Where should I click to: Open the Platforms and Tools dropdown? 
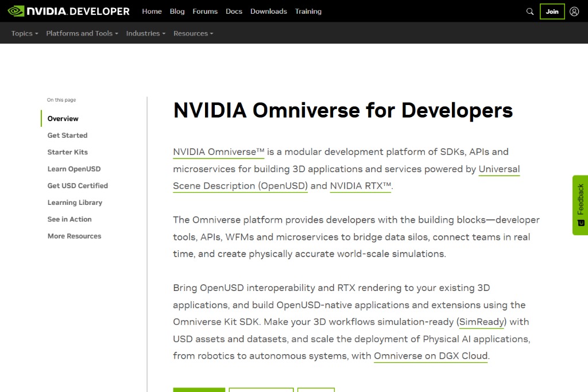click(x=82, y=33)
